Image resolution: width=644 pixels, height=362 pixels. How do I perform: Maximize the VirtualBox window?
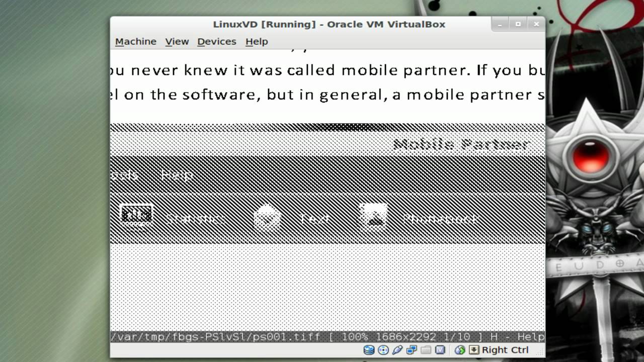click(x=518, y=24)
